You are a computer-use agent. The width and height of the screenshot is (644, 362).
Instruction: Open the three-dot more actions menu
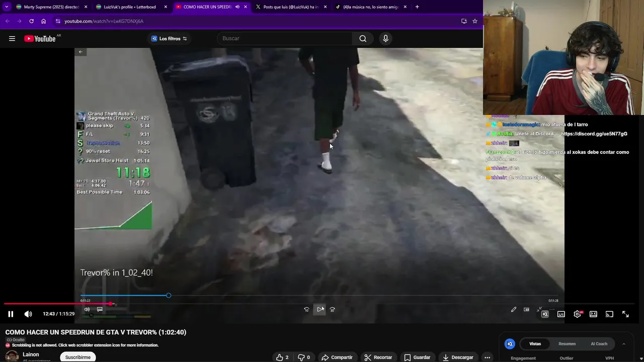(487, 357)
